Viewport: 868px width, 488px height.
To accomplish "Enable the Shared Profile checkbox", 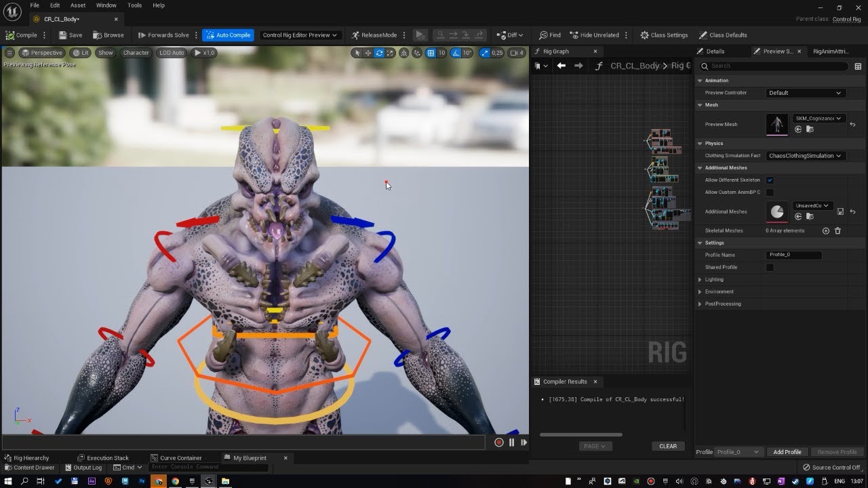I will click(x=770, y=267).
